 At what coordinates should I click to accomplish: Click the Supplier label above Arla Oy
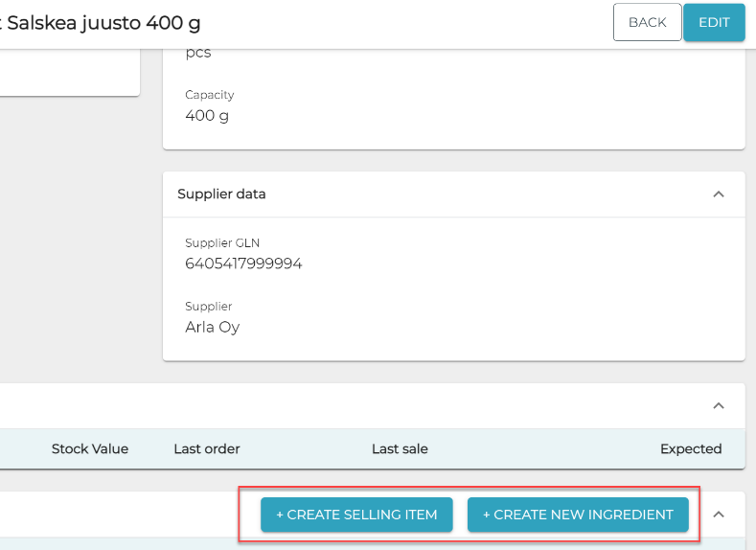click(x=208, y=307)
